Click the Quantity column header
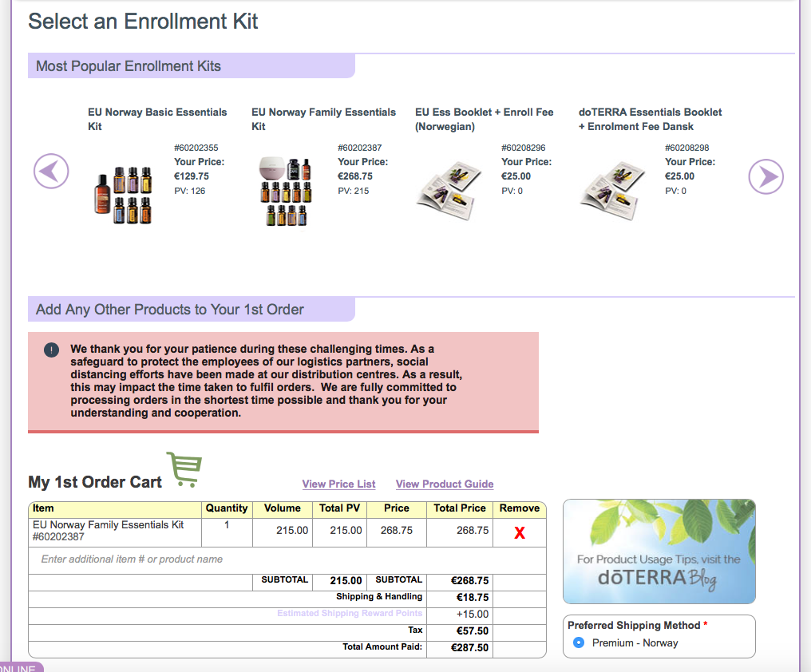Screen dimensions: 811x672 (x=227, y=508)
